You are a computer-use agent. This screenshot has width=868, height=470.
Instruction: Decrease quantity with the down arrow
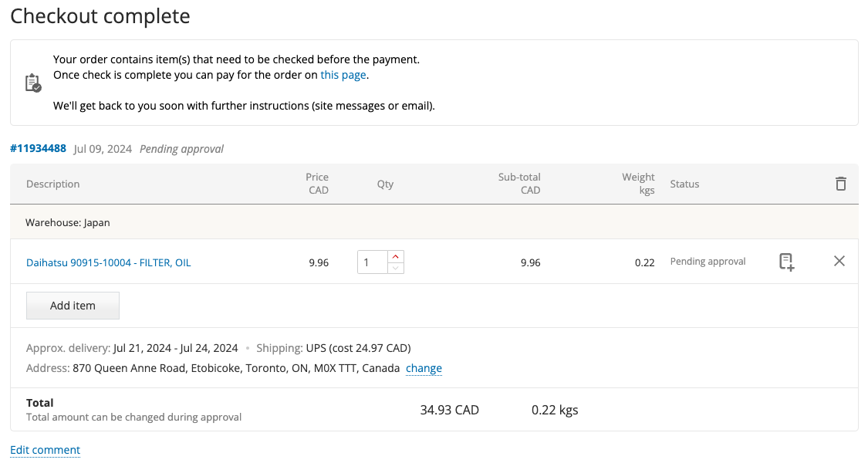[395, 268]
